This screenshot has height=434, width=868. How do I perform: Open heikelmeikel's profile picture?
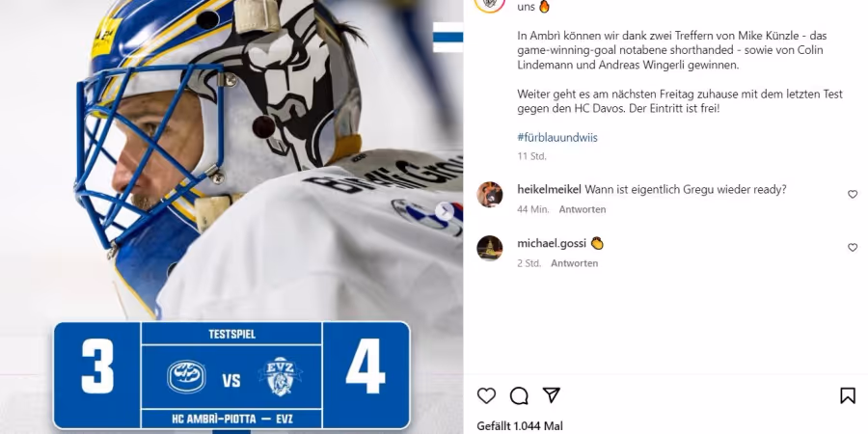coord(490,194)
